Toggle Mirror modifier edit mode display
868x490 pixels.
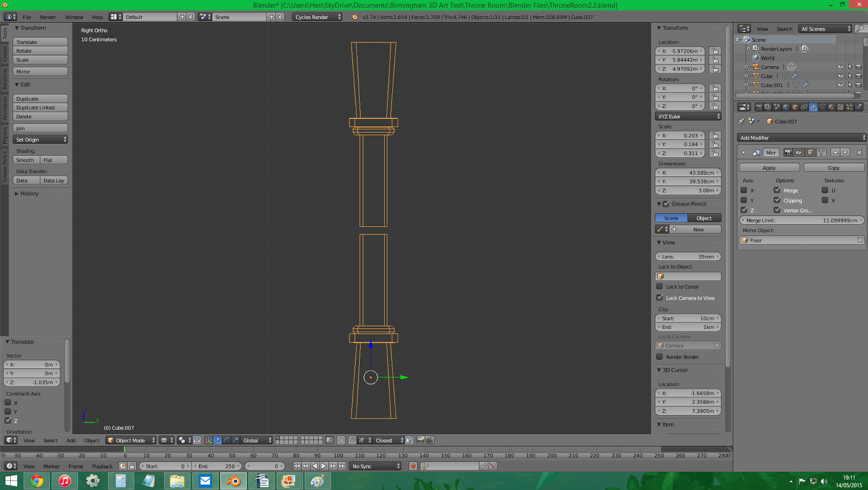pyautogui.click(x=810, y=152)
